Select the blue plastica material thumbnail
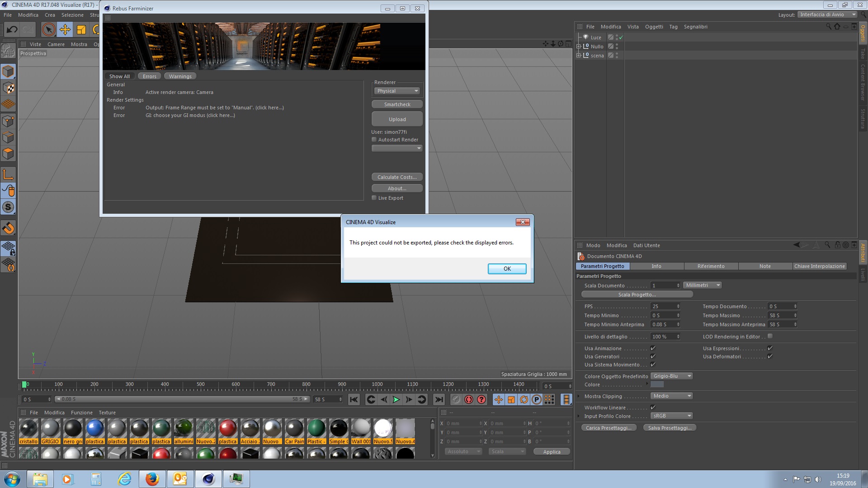This screenshot has height=488, width=868. (x=95, y=428)
